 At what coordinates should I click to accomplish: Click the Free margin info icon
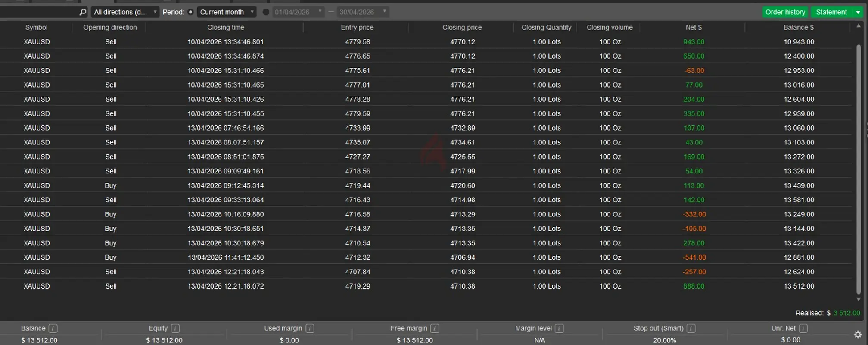pyautogui.click(x=435, y=329)
